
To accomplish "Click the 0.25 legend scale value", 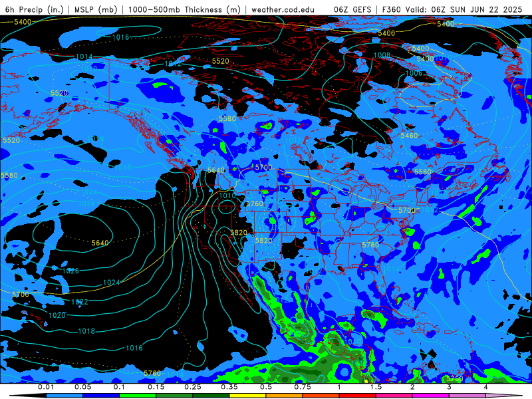I will [x=193, y=387].
